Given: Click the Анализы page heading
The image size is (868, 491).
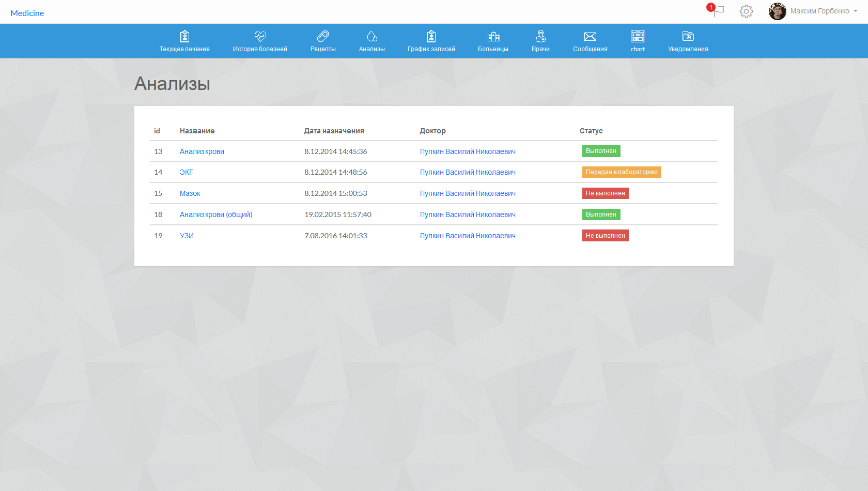Looking at the screenshot, I should click(172, 84).
